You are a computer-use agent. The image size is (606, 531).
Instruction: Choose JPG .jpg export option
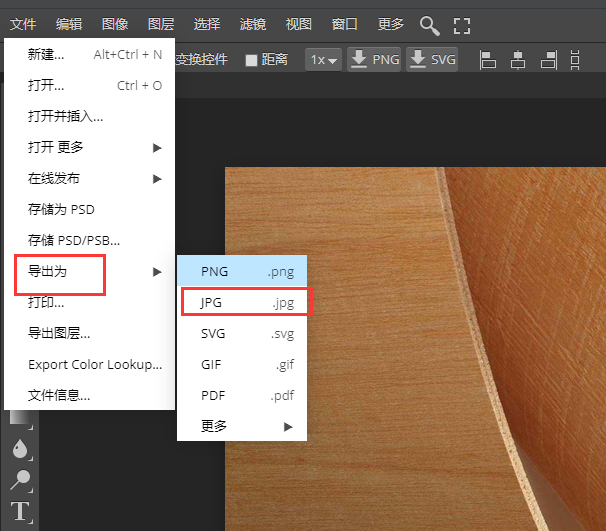[246, 302]
